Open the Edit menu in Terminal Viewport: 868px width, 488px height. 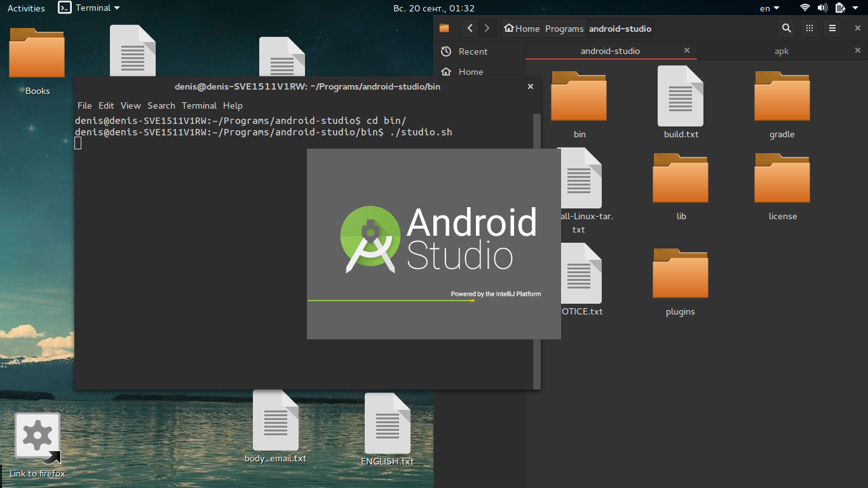[x=106, y=105]
